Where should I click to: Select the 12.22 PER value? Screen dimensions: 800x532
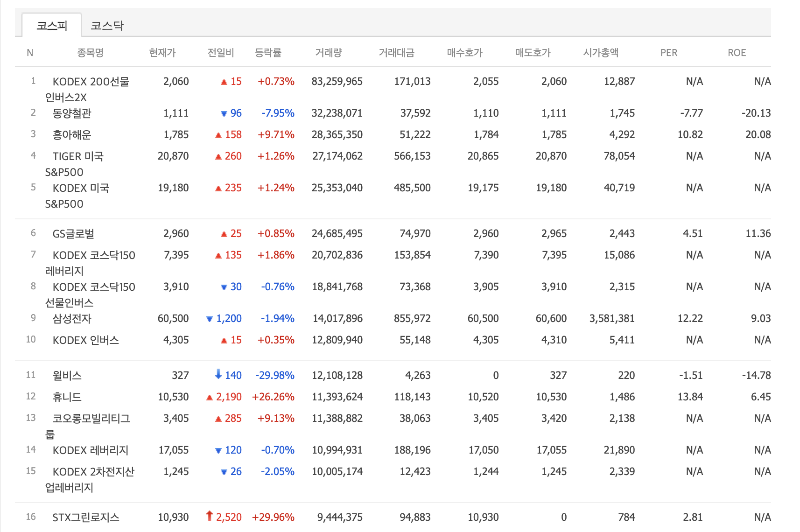tap(690, 318)
